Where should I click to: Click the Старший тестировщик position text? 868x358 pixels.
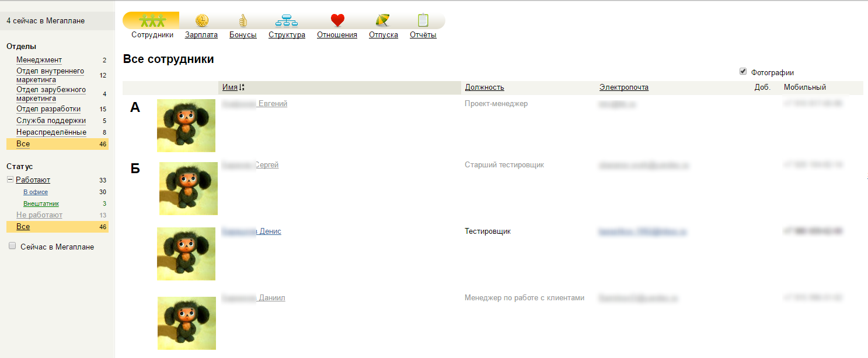point(504,165)
